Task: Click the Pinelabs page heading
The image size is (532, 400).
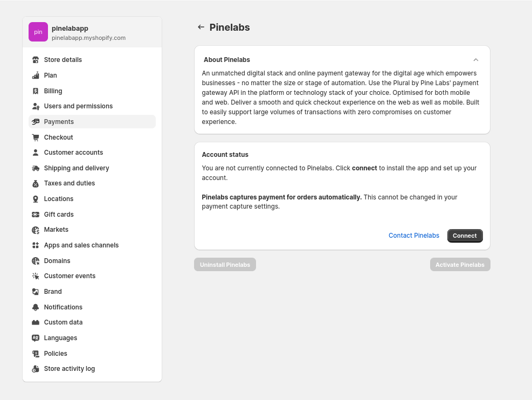Action: (x=230, y=27)
